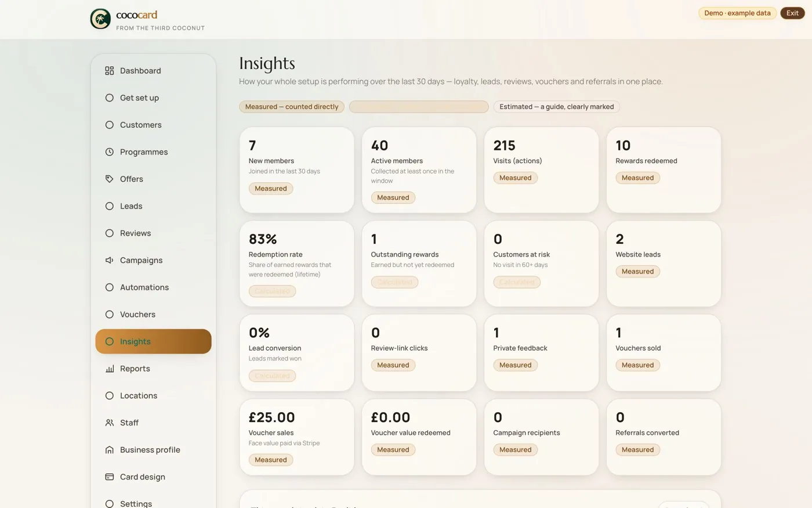Click the Card design card icon
The height and width of the screenshot is (508, 812).
click(x=109, y=477)
